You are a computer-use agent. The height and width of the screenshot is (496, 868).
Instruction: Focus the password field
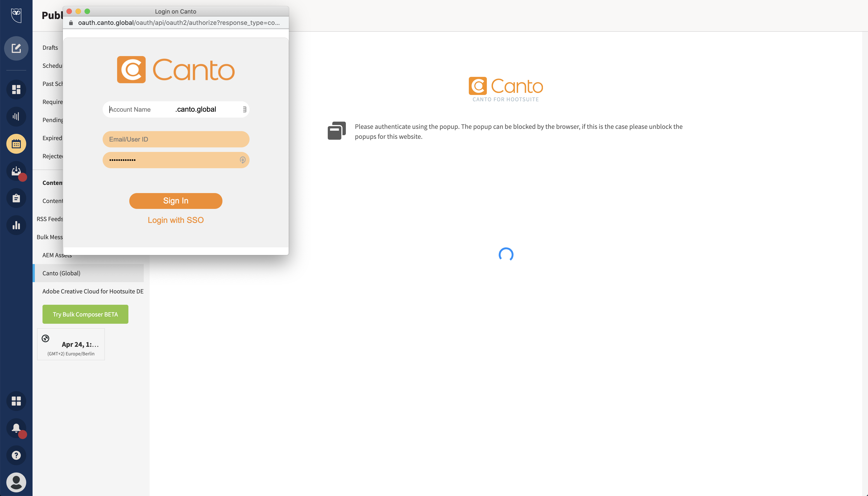tap(176, 160)
